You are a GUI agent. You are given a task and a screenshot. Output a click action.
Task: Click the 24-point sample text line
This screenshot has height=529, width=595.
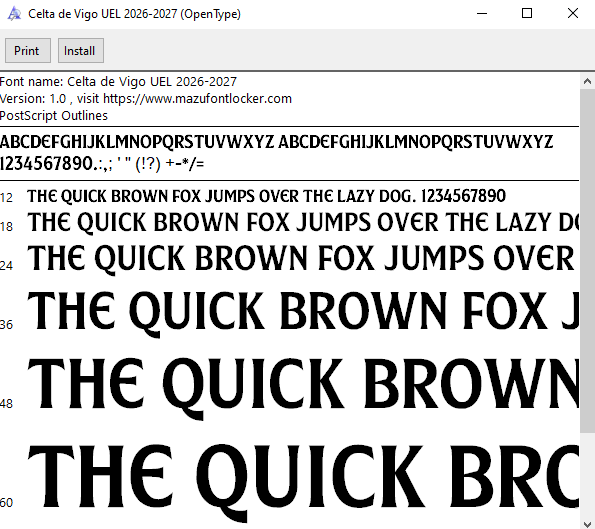[303, 258]
